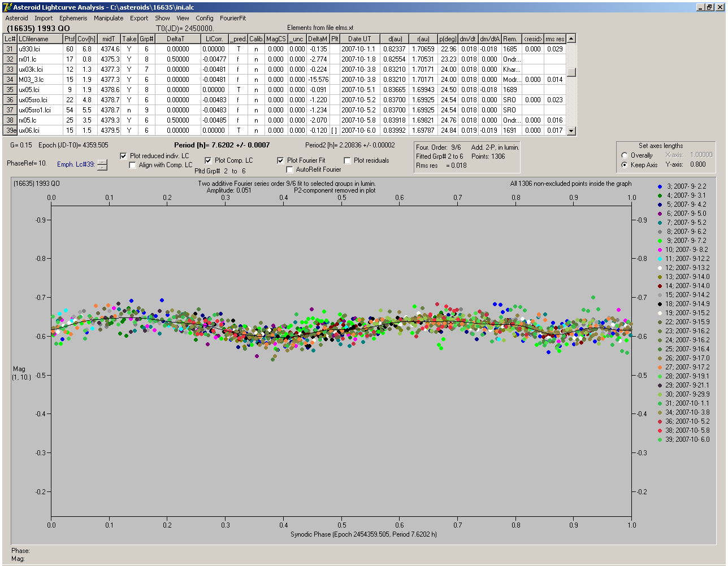Click the magenta legend dot for 10; 2007- 9- 8.2
Screen dimensions: 728x566
pyautogui.click(x=660, y=250)
